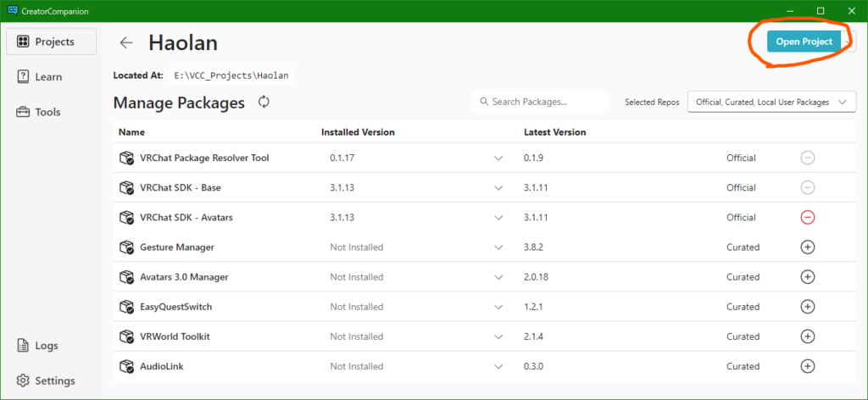Click the CreatorCompanion app icon in title bar
The image size is (868, 400).
13,11
